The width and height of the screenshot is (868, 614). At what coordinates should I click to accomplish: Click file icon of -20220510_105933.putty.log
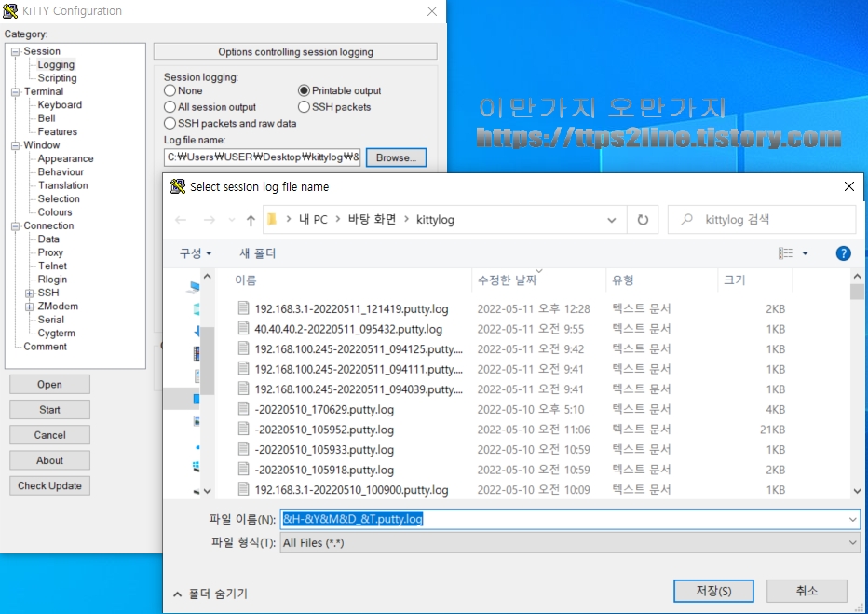243,448
